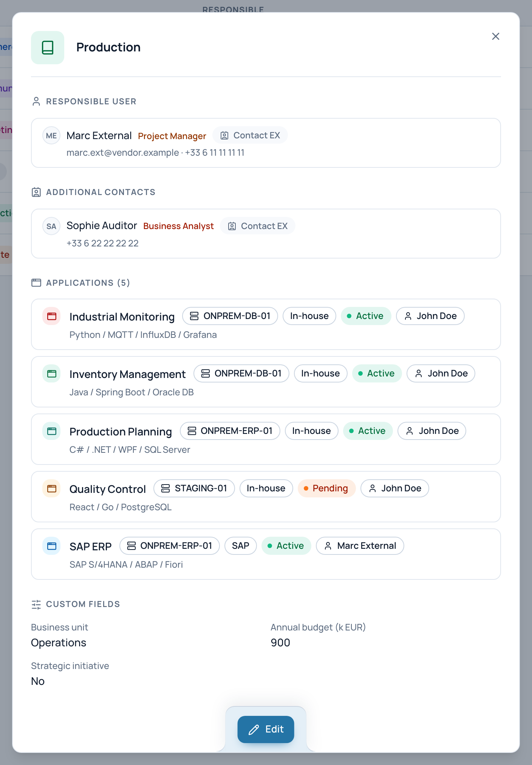532x765 pixels.
Task: Click the red Industrial Monitoring app icon
Action: pos(52,316)
